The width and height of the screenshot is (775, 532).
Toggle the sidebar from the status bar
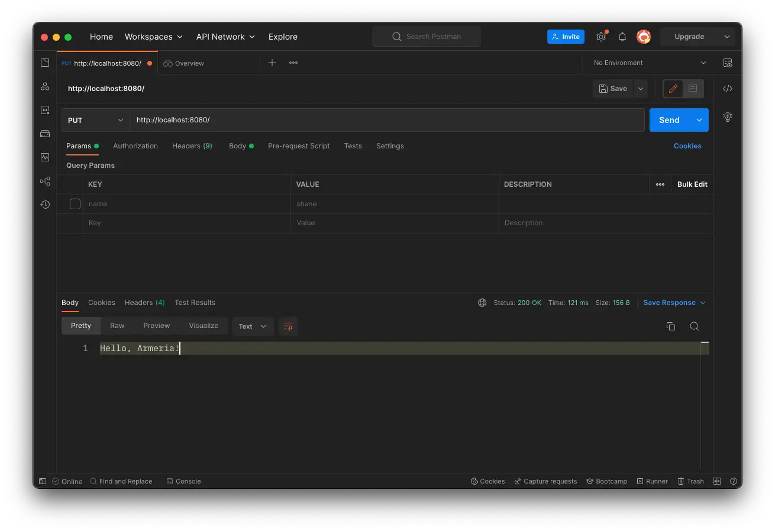click(x=43, y=481)
